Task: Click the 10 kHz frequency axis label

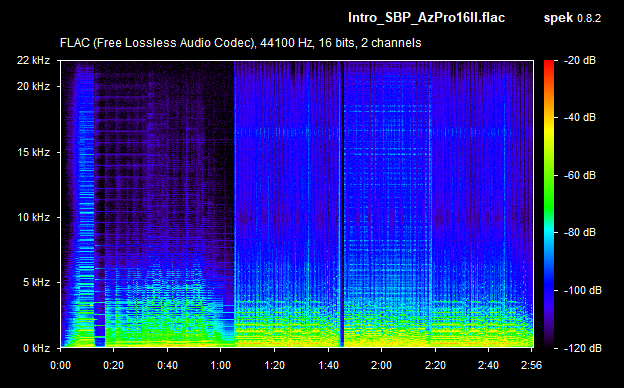Action: pos(33,217)
